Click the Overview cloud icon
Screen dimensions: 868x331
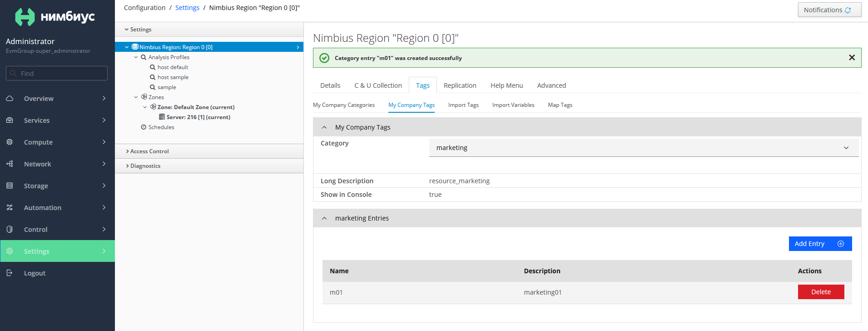[10, 98]
